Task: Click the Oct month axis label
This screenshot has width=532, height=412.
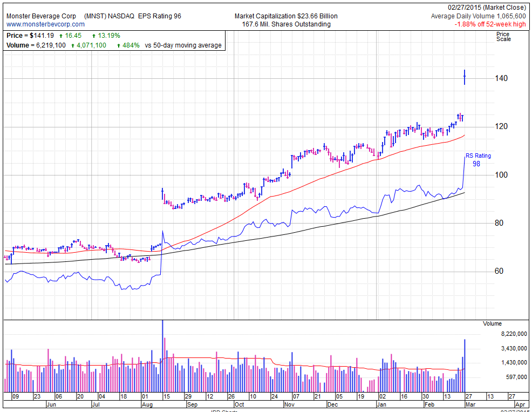Action: pos(239,404)
